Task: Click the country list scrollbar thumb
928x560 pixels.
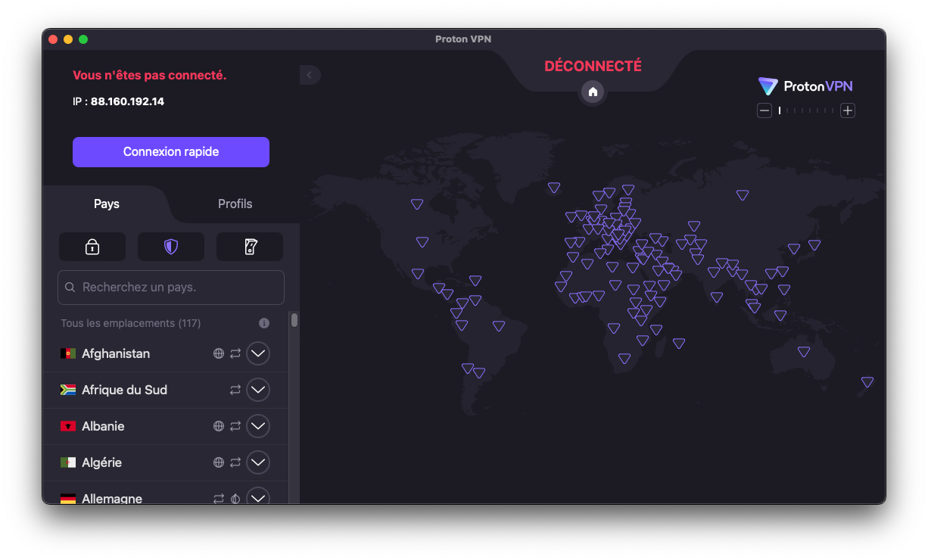Action: pyautogui.click(x=294, y=319)
